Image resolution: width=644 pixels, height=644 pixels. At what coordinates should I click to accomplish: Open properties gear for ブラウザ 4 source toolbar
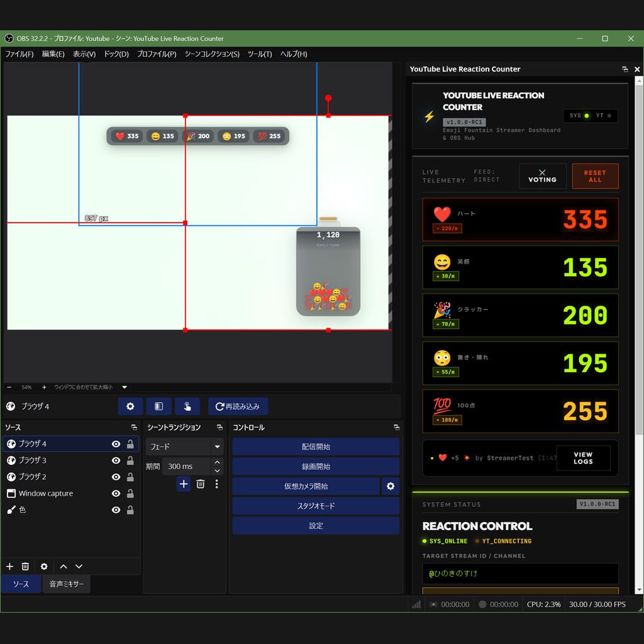point(130,406)
